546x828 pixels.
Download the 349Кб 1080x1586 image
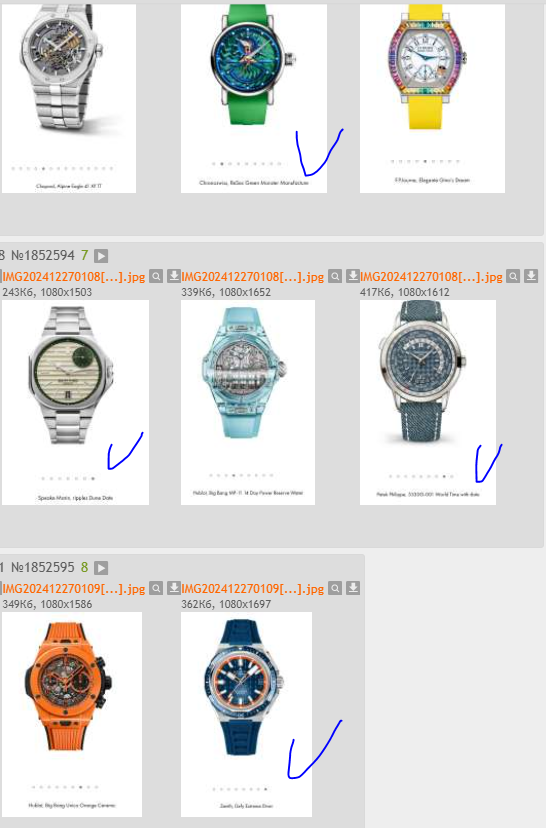[x=174, y=588]
